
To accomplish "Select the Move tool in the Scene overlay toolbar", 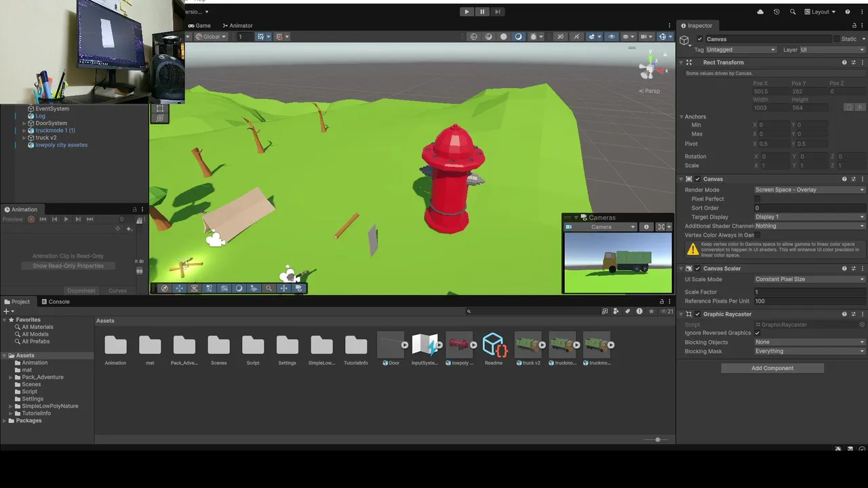I will tap(179, 288).
